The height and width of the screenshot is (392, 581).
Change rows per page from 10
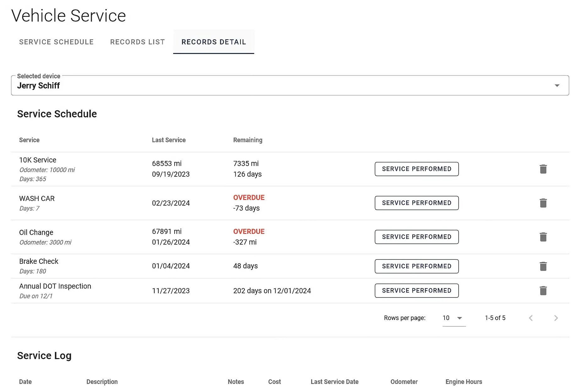[452, 318]
